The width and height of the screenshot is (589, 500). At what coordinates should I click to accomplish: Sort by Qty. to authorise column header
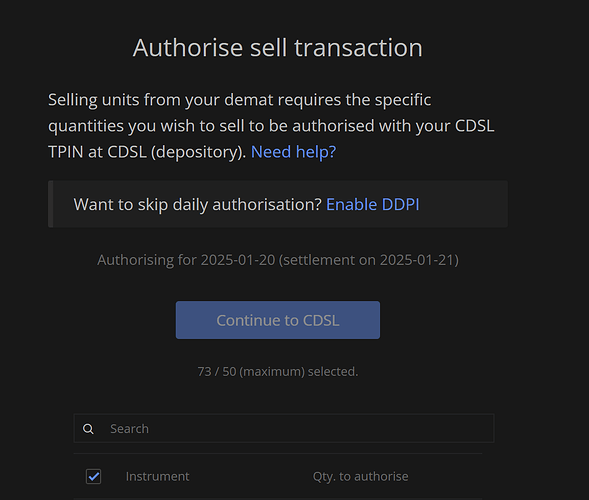(360, 476)
